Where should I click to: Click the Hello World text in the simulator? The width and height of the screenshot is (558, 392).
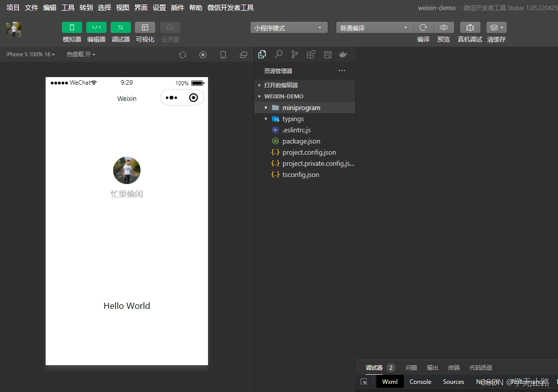(x=127, y=306)
